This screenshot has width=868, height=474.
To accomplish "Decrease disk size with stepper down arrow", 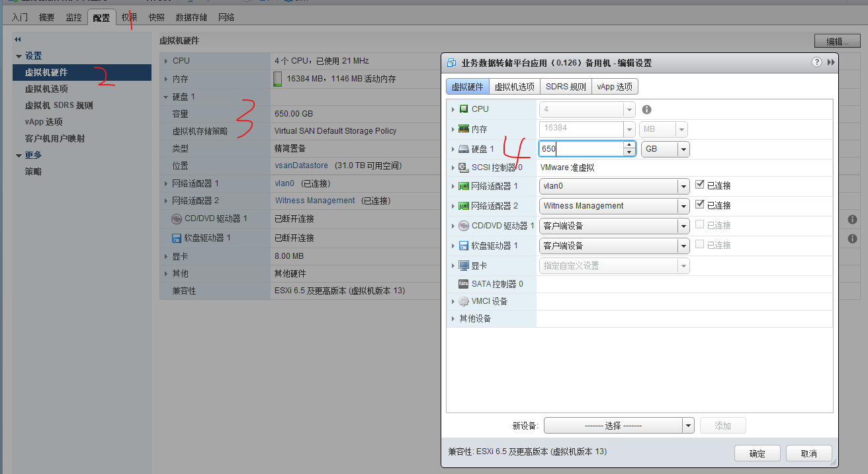I will pyautogui.click(x=629, y=153).
